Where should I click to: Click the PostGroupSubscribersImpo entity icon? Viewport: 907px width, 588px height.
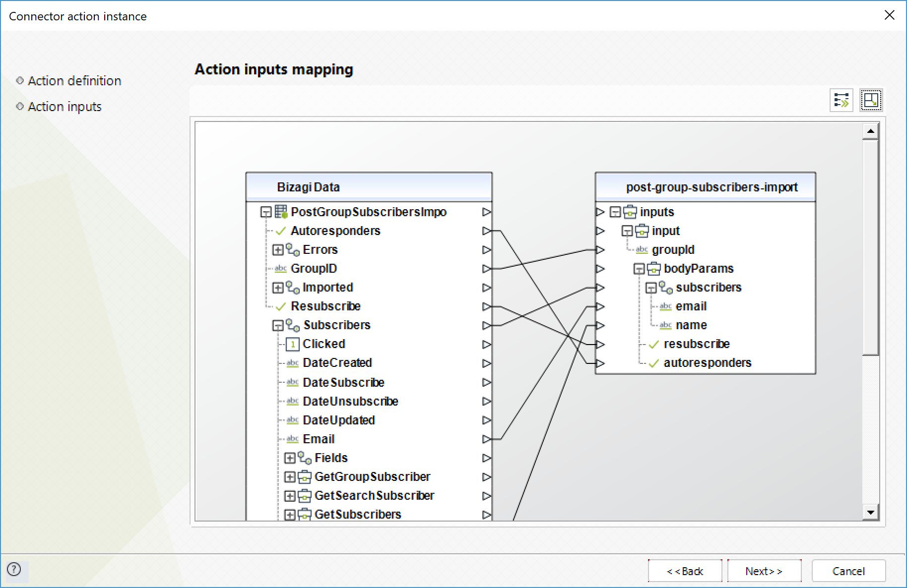281,212
